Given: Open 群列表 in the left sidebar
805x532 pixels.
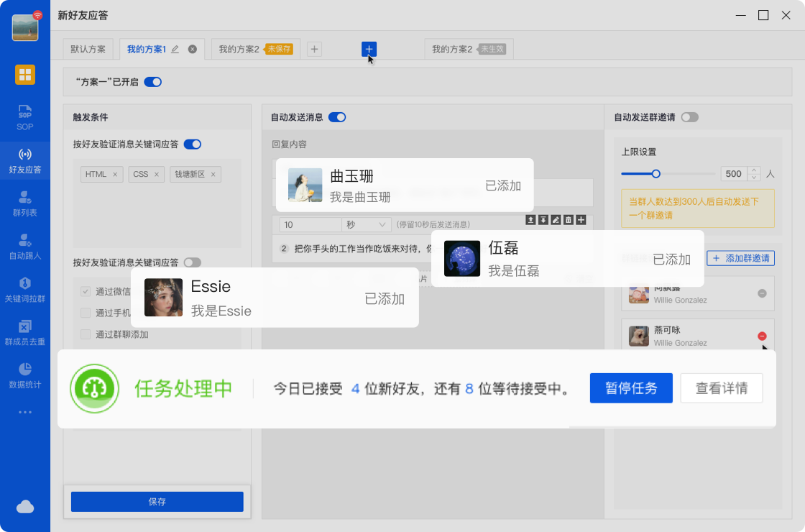Looking at the screenshot, I should tap(25, 203).
